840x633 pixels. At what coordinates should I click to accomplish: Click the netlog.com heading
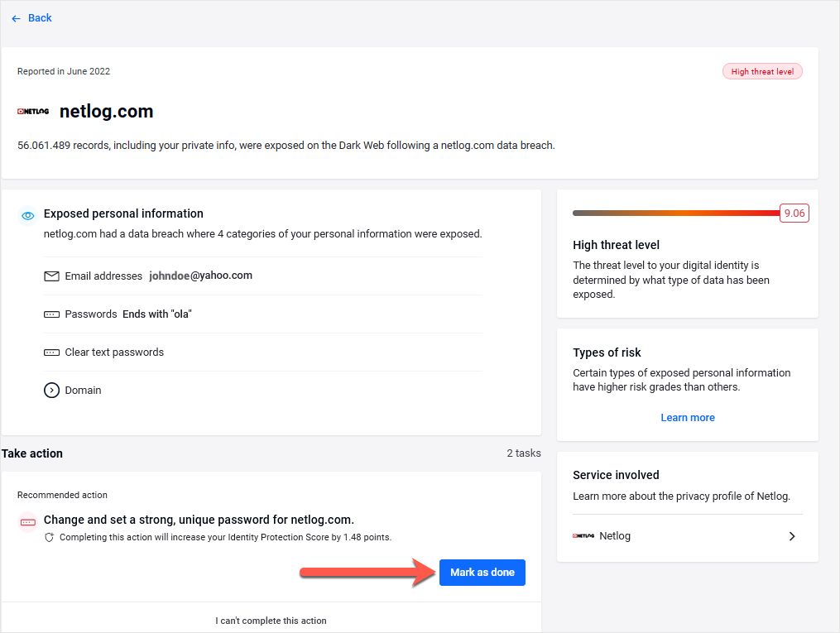click(106, 112)
